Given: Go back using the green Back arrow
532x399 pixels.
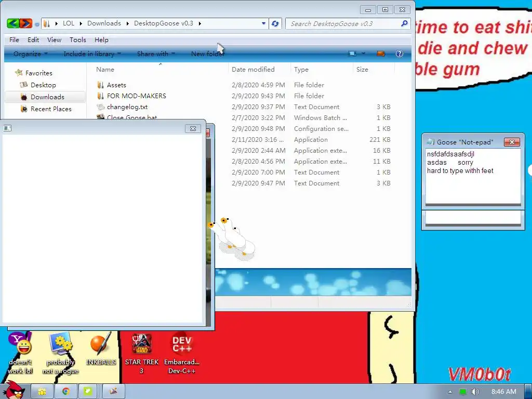Looking at the screenshot, I should 12,23.
